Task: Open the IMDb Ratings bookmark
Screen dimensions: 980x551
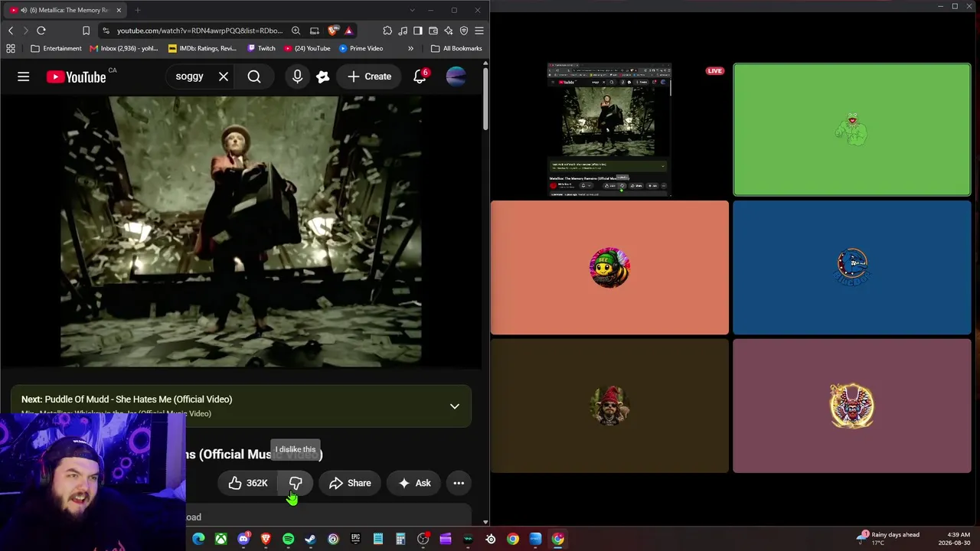Action: point(202,48)
